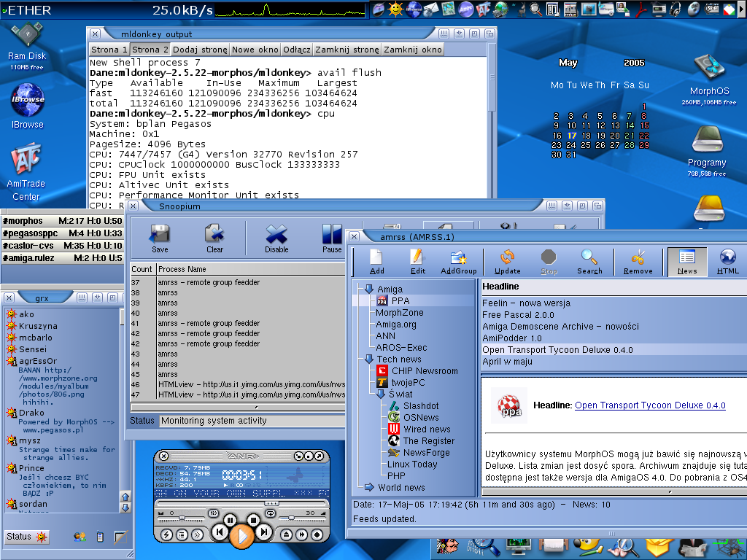Select the Slashdot feed in the tree
Viewport: 747px width, 560px height.
pos(421,405)
